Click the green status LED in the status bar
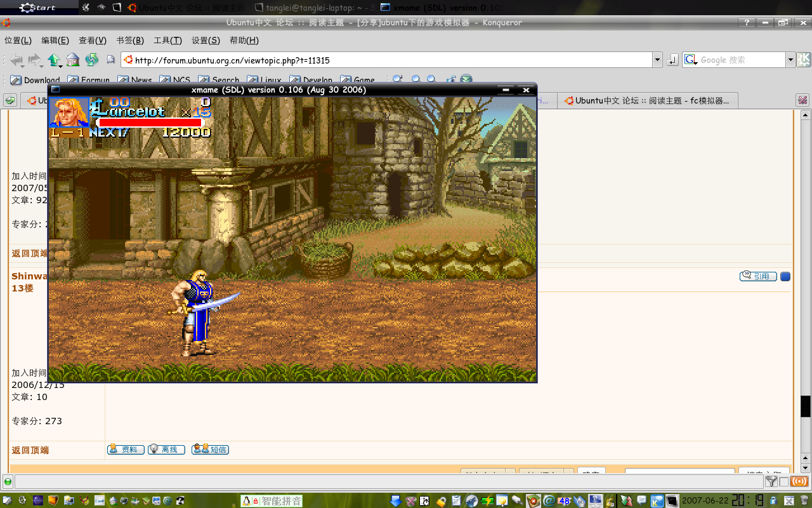This screenshot has width=812, height=508. (x=8, y=482)
